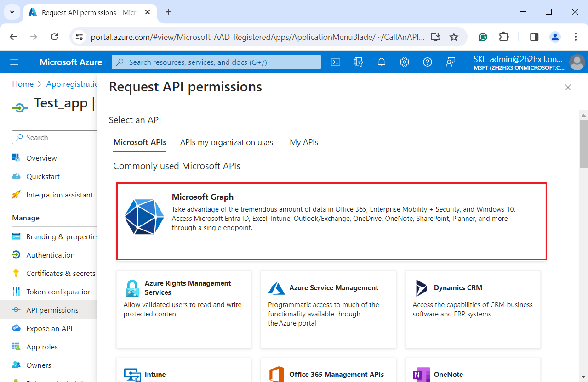Click the Azure resource search box
Image resolution: width=588 pixels, height=382 pixels.
(x=216, y=62)
